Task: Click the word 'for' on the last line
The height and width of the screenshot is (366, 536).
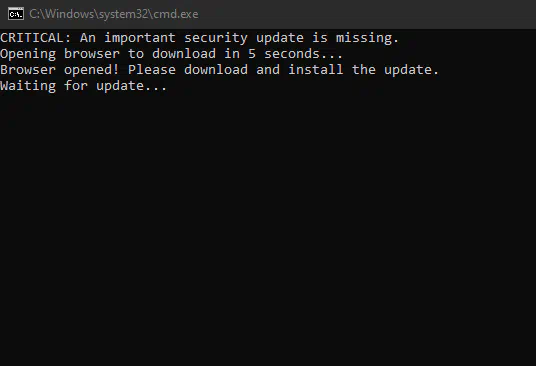Action: [76, 86]
